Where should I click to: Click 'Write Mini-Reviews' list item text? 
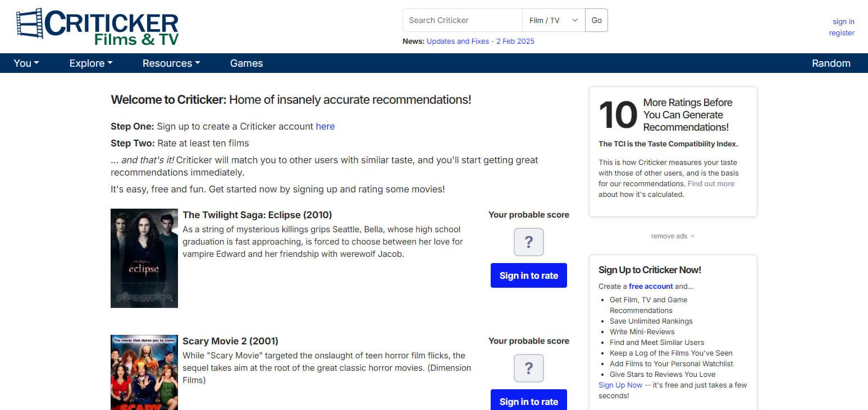[x=642, y=331]
